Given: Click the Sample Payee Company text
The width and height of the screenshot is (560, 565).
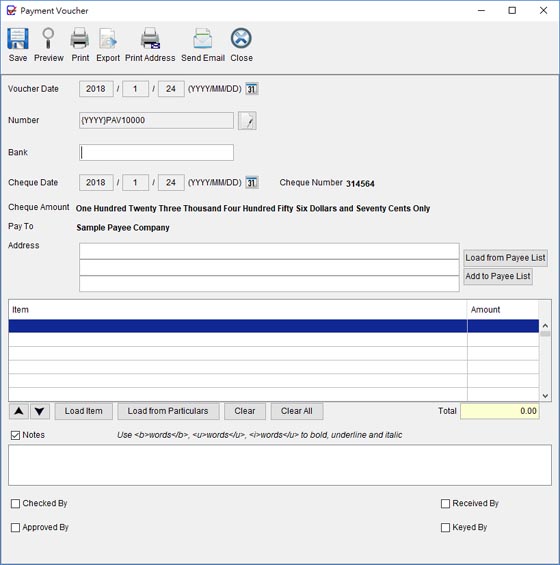Looking at the screenshot, I should [x=123, y=228].
